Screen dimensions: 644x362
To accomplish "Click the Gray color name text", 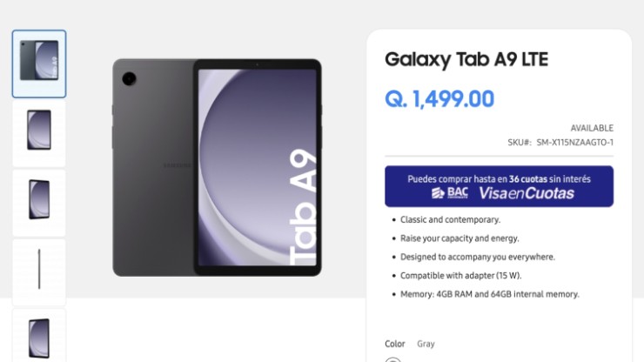I will (x=426, y=344).
